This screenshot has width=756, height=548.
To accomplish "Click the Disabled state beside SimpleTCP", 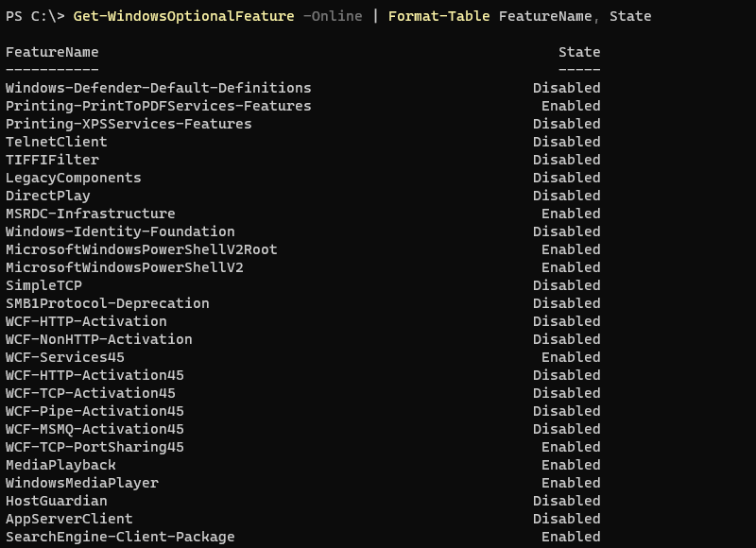I will 566,285.
